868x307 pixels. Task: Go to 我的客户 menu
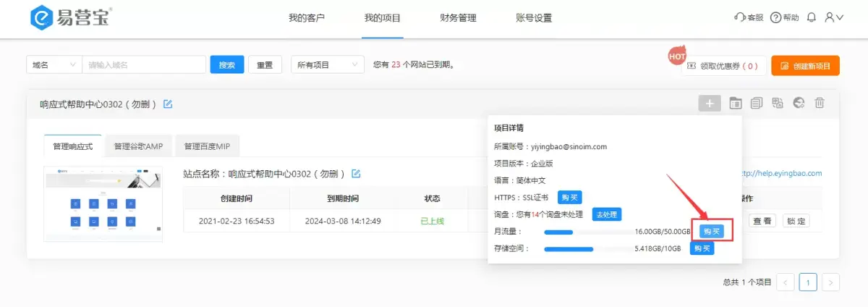point(307,18)
